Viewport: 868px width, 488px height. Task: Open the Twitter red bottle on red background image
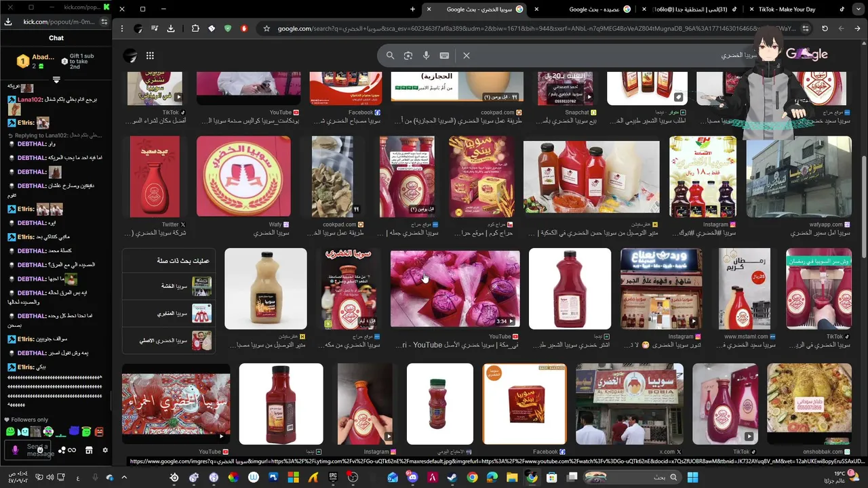tap(155, 177)
